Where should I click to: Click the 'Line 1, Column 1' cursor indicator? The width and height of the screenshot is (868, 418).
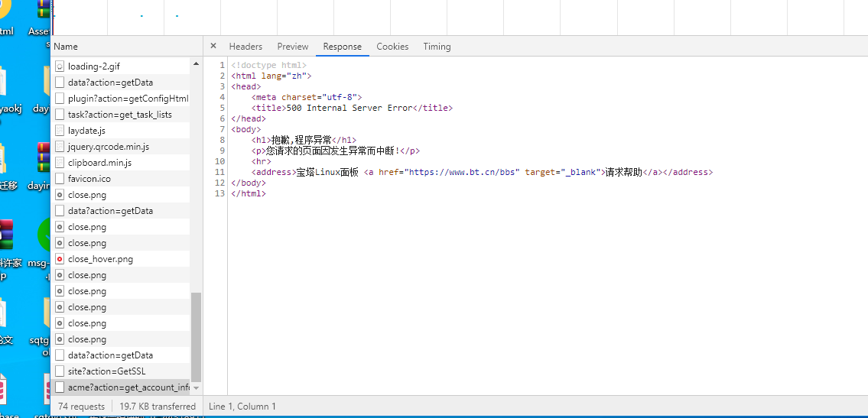tap(242, 407)
